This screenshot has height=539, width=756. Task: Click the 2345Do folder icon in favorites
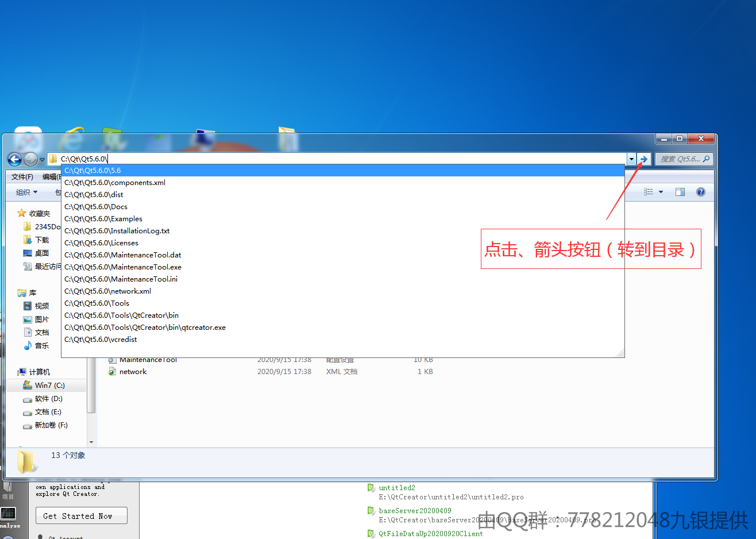coord(27,227)
